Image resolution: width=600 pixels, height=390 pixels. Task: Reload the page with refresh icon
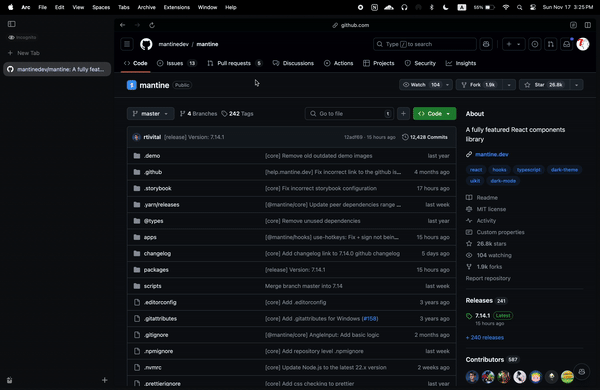click(152, 25)
